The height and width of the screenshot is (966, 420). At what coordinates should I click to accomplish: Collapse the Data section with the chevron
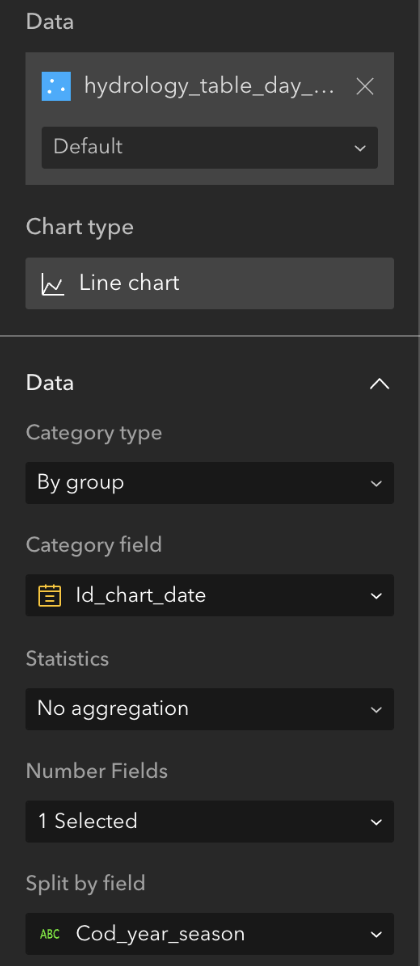pos(379,384)
